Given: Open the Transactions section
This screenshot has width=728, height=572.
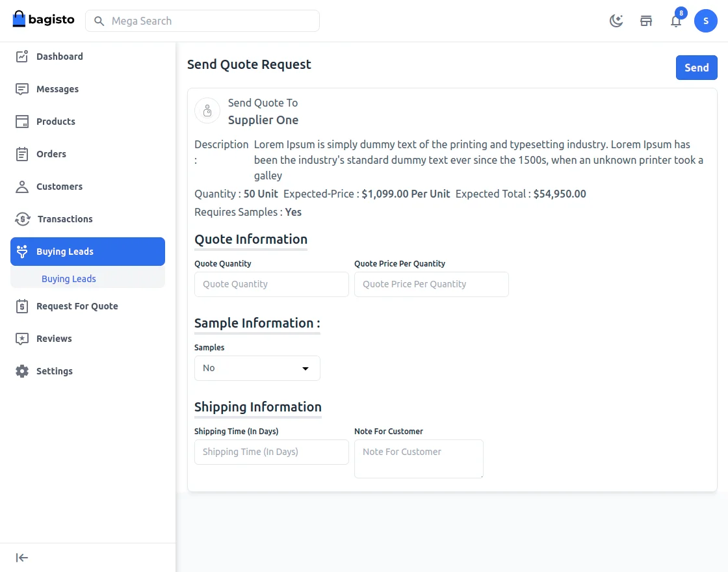Looking at the screenshot, I should pos(23,219).
